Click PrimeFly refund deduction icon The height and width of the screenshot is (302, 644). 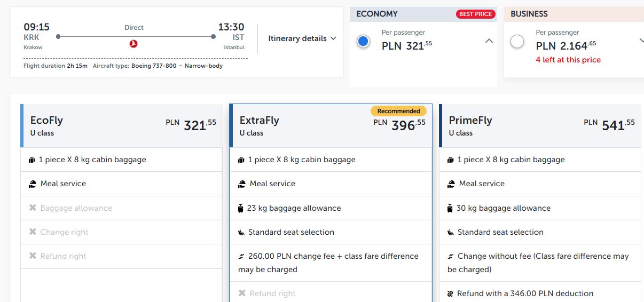tap(451, 293)
